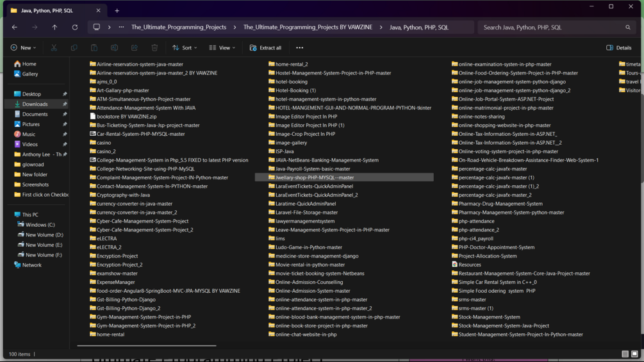Screen dimensions: 644x362
Task: Click Extract all button
Action: [x=266, y=47]
